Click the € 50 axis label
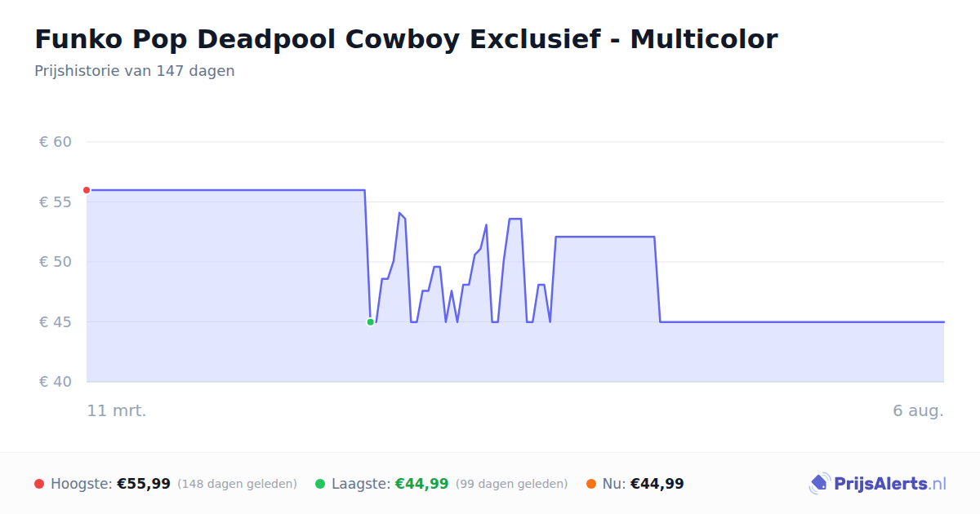Viewport: 980px width, 514px height. coord(56,262)
